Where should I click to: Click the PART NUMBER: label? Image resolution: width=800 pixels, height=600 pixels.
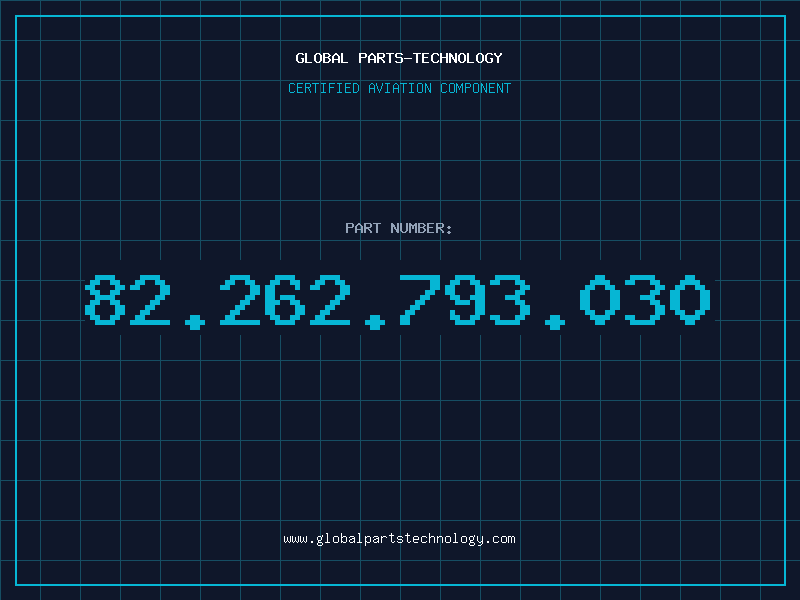(399, 228)
